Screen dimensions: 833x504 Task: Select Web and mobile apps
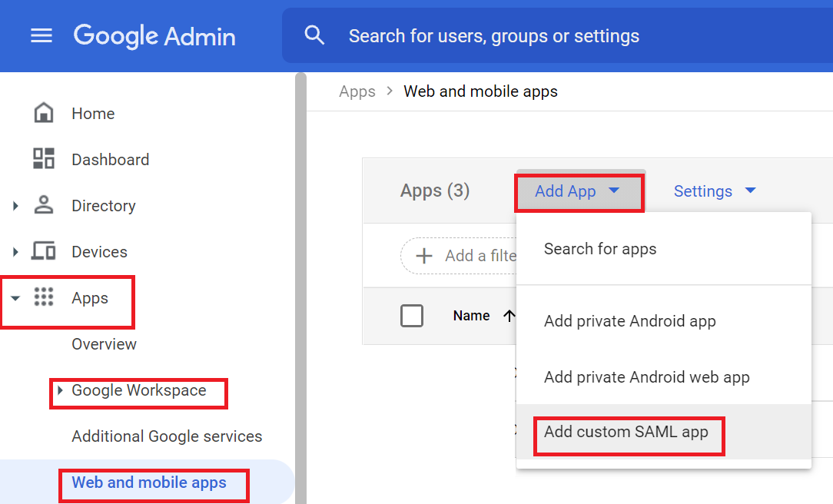coord(149,482)
